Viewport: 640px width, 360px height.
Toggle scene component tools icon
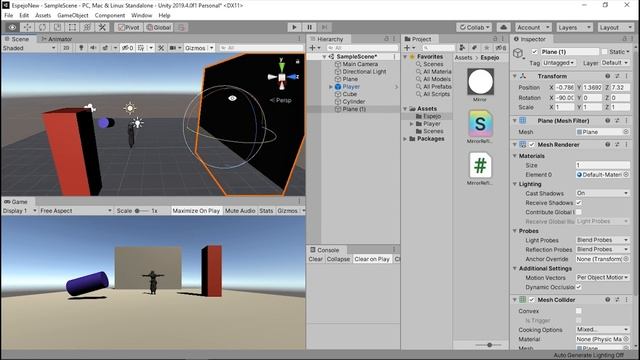point(161,48)
